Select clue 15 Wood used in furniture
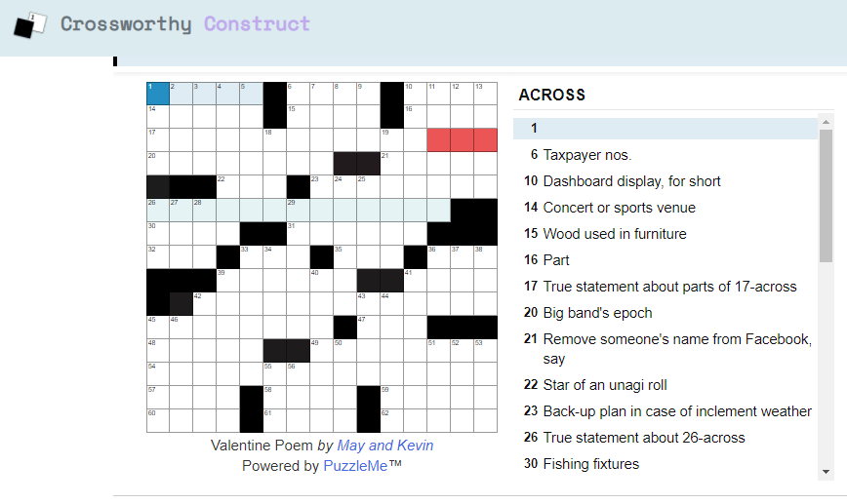 (x=614, y=234)
